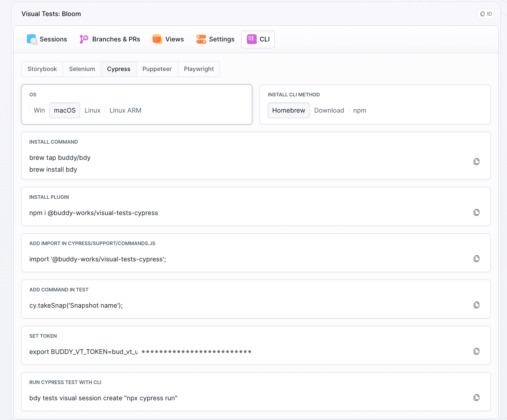Click the Visual Tests: Bloom title

(x=51, y=14)
